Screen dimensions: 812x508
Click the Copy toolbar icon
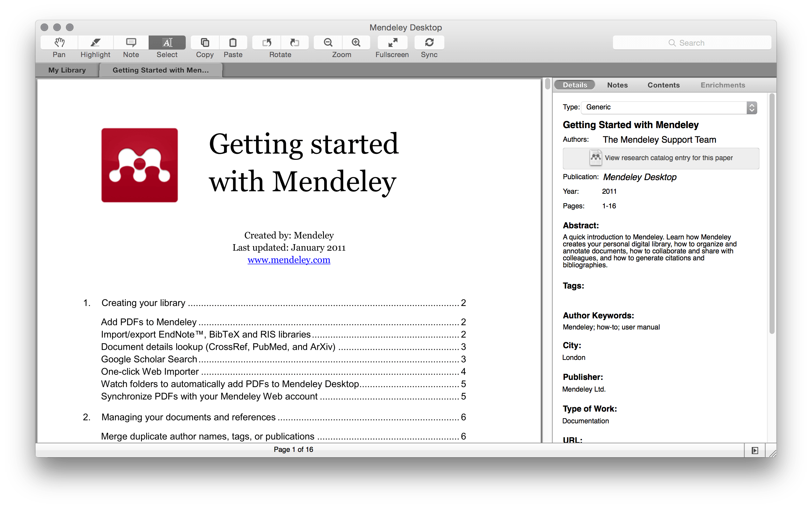[x=205, y=43]
